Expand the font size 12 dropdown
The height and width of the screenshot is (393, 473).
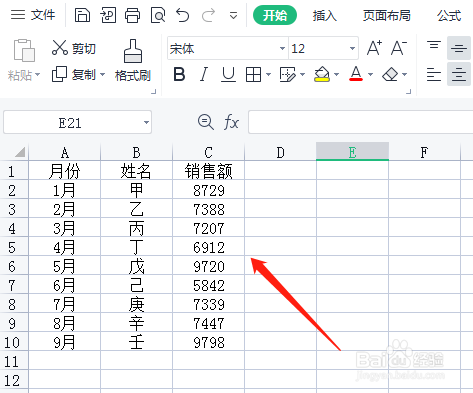[352, 49]
